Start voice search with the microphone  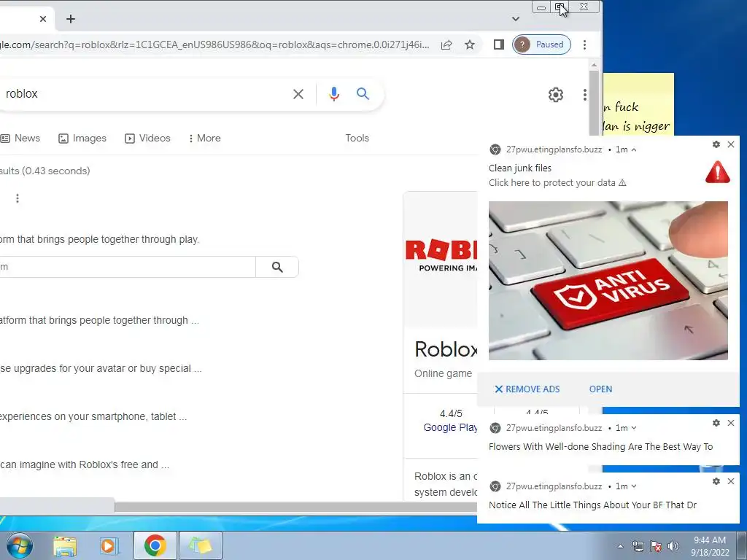point(334,94)
